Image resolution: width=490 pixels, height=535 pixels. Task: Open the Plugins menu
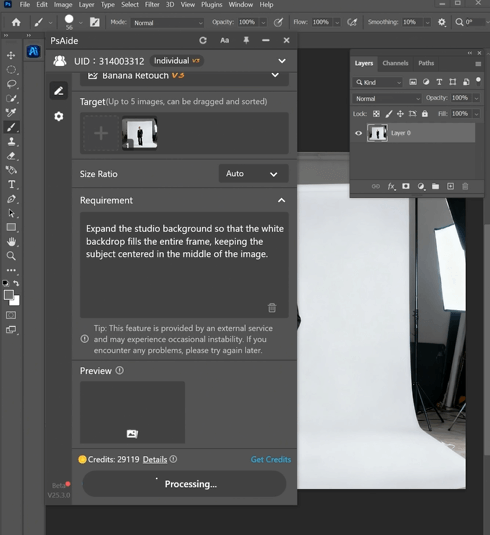click(x=212, y=5)
